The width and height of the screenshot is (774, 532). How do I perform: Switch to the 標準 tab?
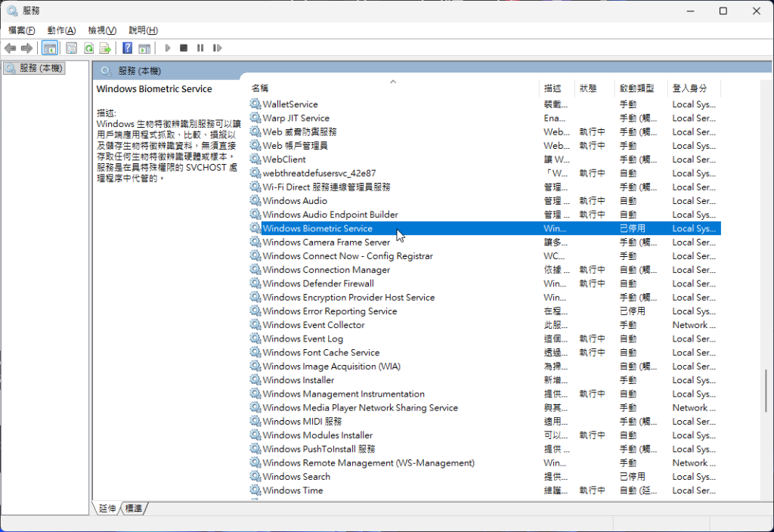point(134,509)
